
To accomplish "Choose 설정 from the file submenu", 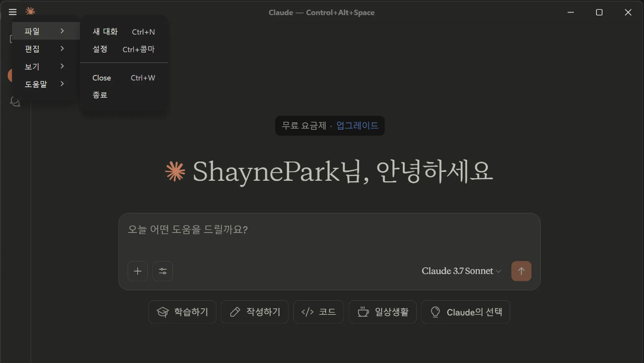I will (x=124, y=49).
